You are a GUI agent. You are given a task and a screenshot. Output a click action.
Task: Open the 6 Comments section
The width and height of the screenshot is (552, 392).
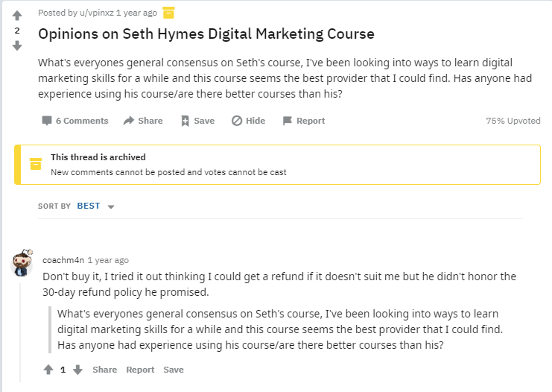click(75, 121)
